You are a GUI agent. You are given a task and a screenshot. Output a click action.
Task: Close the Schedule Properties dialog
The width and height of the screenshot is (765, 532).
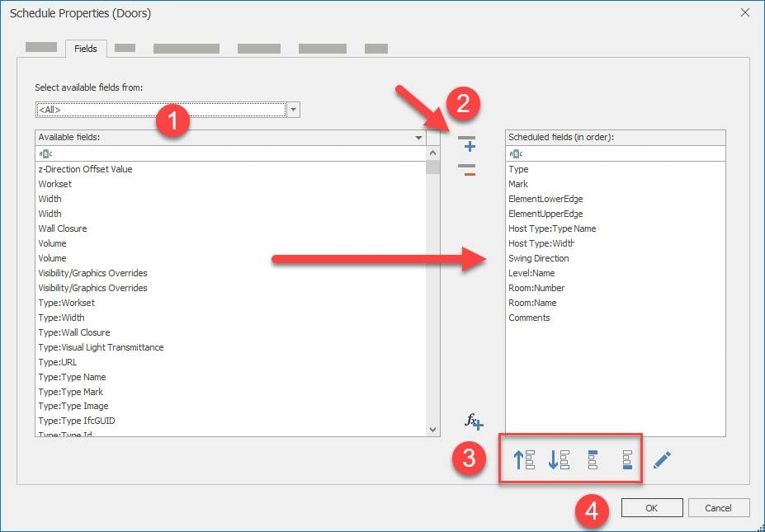(x=745, y=12)
